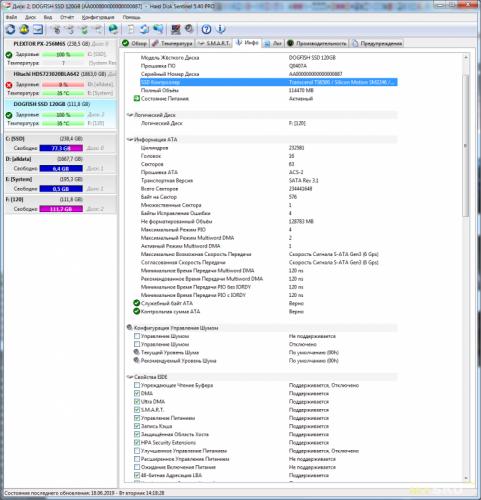Image resolution: width=481 pixels, height=500 pixels.
Task: Click the blue info 'i' toolbar icon
Action: coord(220,30)
